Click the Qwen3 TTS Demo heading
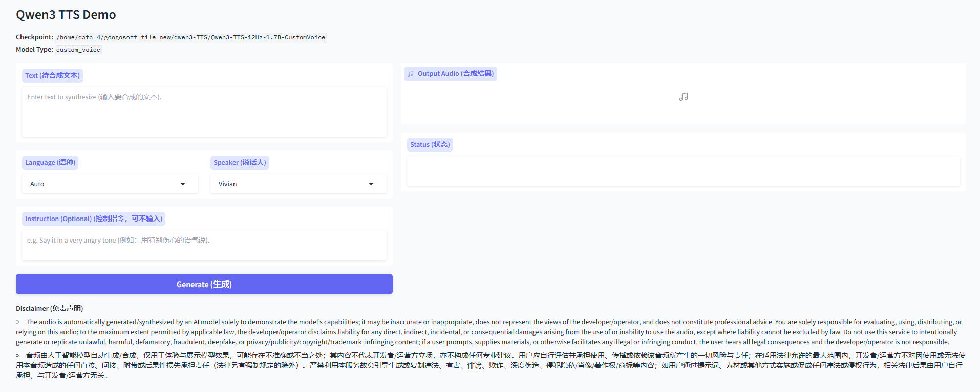The width and height of the screenshot is (980, 392). point(66,15)
